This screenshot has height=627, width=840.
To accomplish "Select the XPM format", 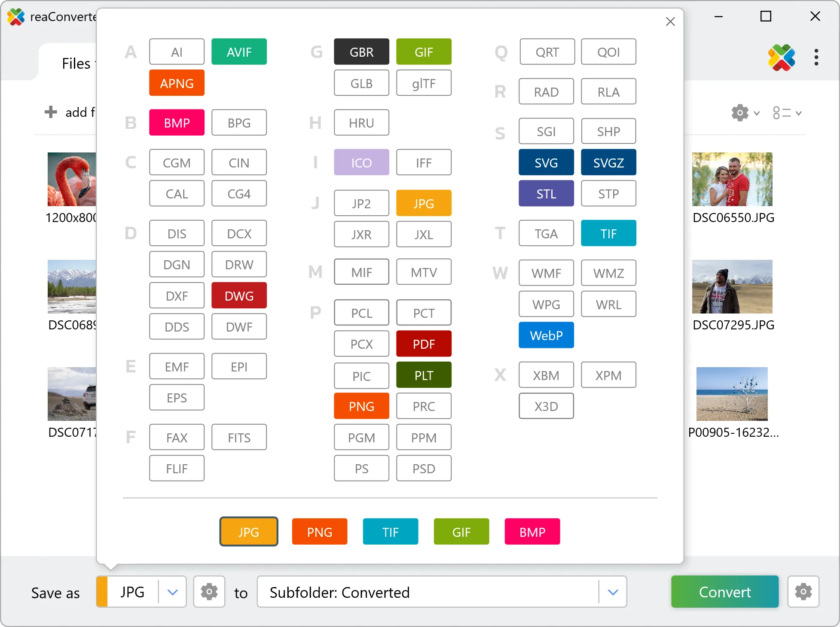I will coord(608,375).
